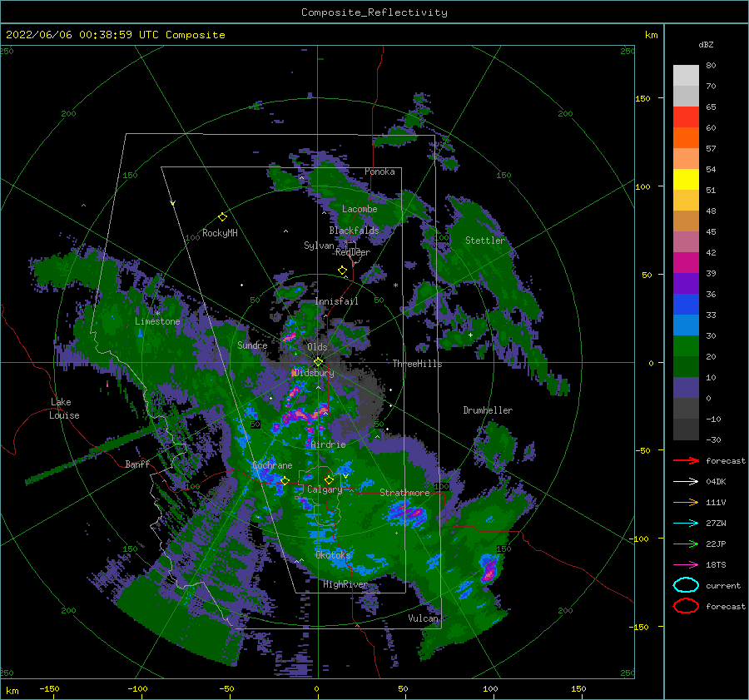This screenshot has width=749, height=700.
Task: Click the Sundre town label
Action: pos(252,345)
